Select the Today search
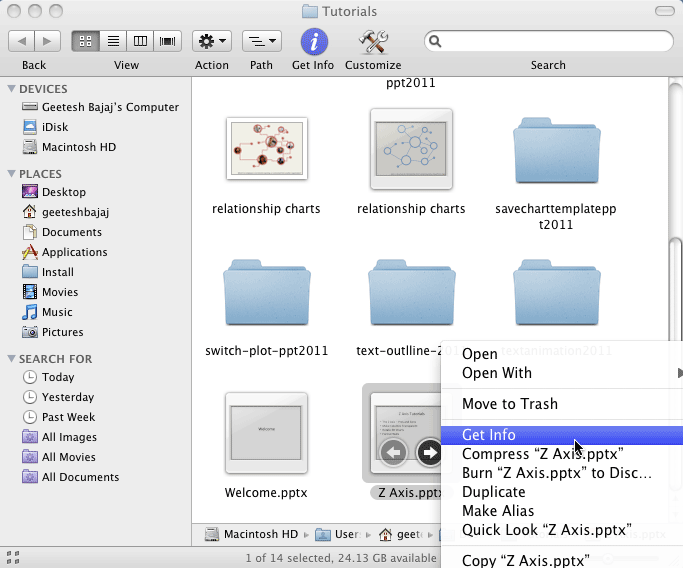 (x=48, y=377)
